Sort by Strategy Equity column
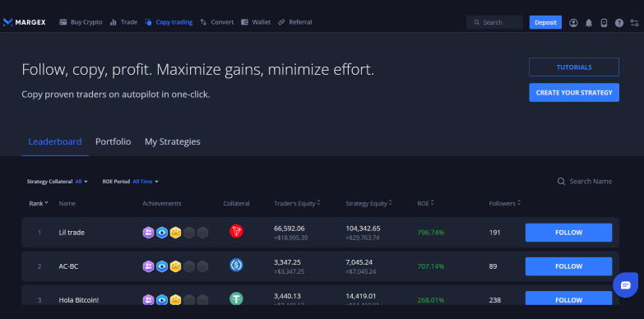The height and width of the screenshot is (319, 644). point(368,203)
